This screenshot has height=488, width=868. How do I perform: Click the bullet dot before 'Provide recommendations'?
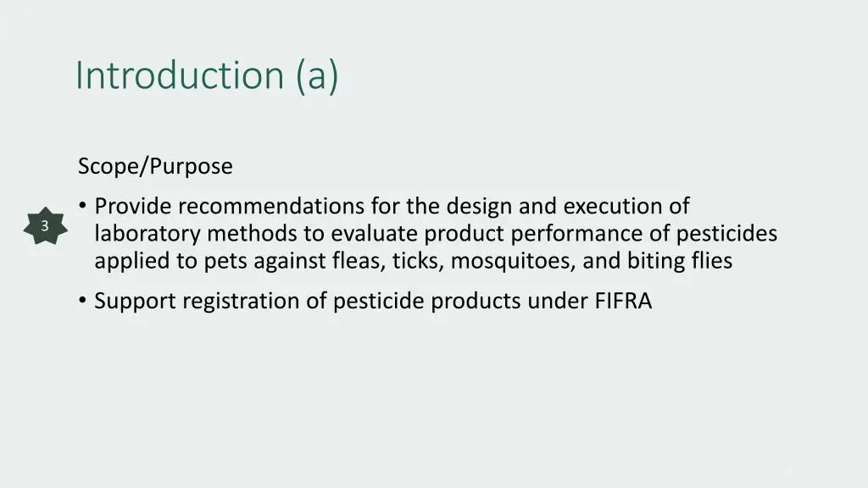tap(82, 207)
